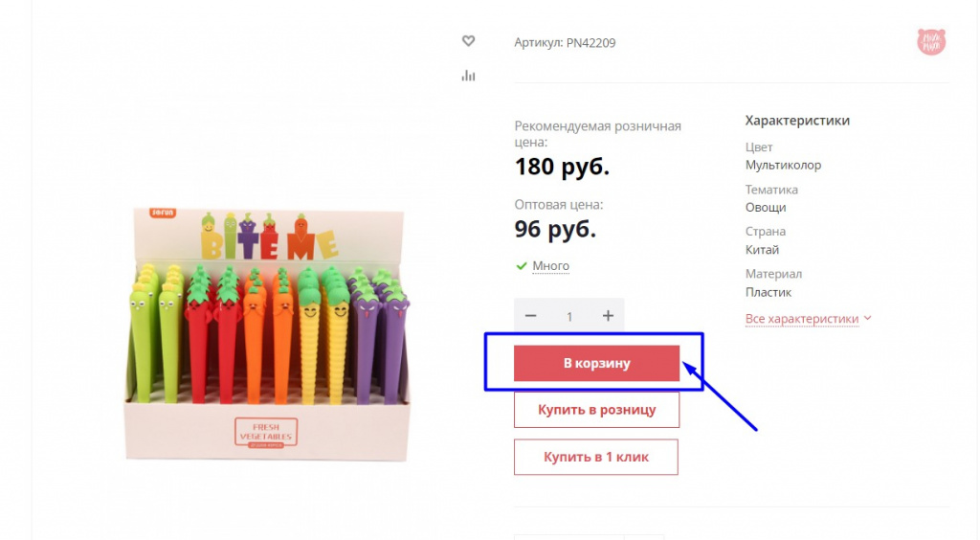Click 'Овощи' theme value
980x540 pixels.
(765, 208)
